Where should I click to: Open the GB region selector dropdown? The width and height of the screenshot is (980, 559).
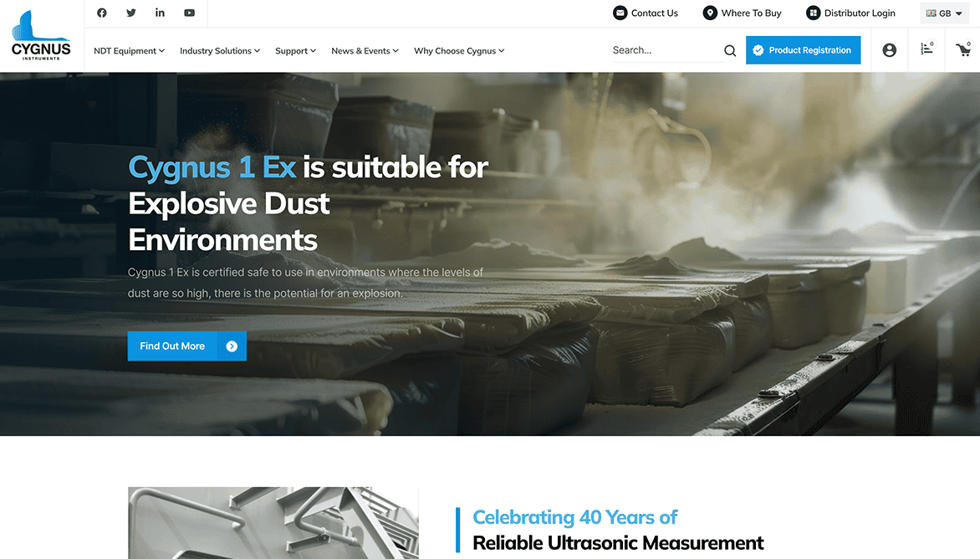coord(944,13)
